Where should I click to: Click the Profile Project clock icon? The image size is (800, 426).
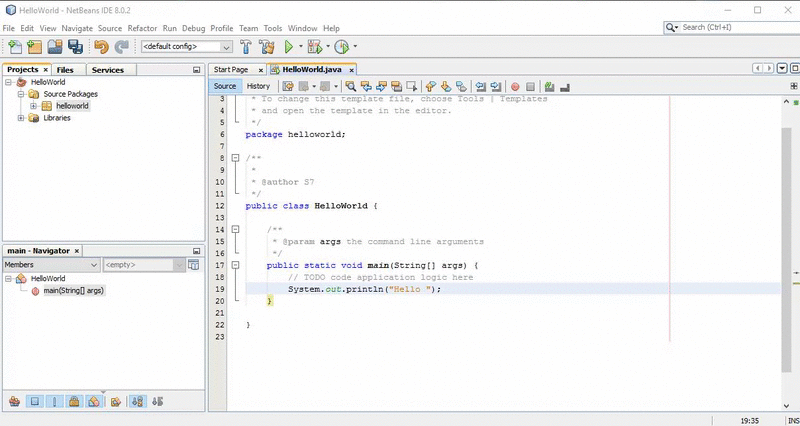[341, 47]
